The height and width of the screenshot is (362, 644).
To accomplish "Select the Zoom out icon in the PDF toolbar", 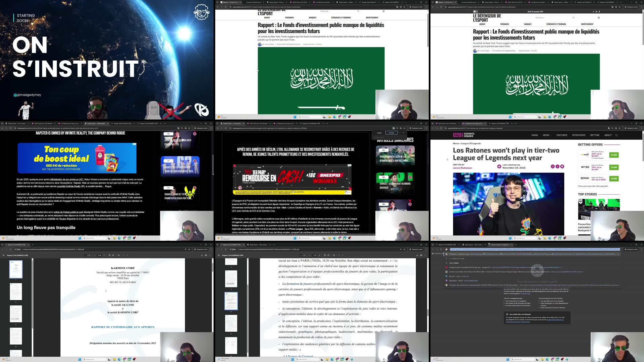I will click(95, 255).
